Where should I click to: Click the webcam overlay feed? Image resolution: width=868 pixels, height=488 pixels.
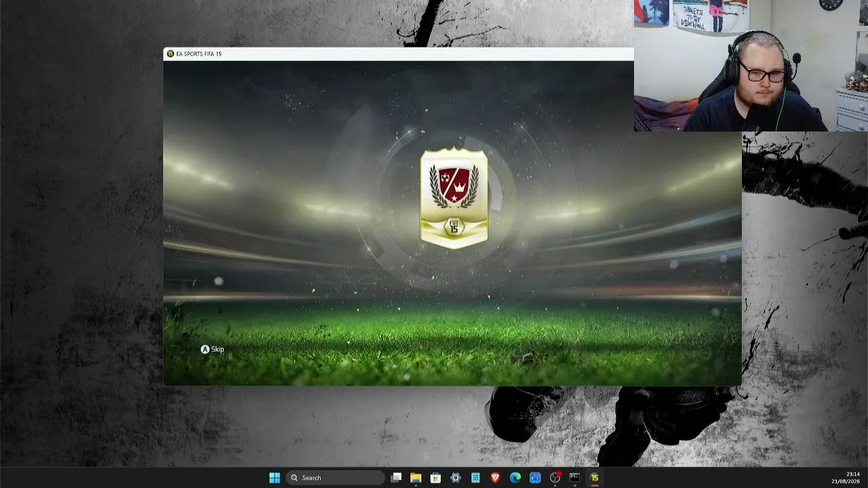[751, 66]
